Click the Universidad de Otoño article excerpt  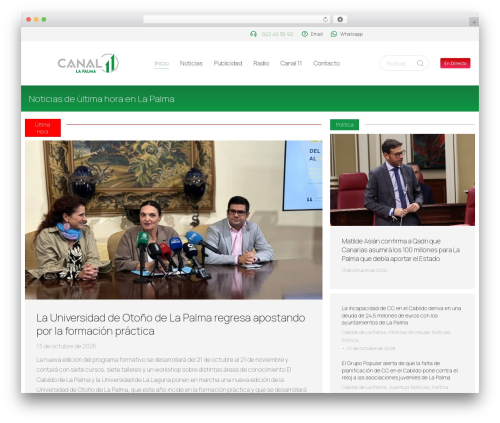pos(172,374)
